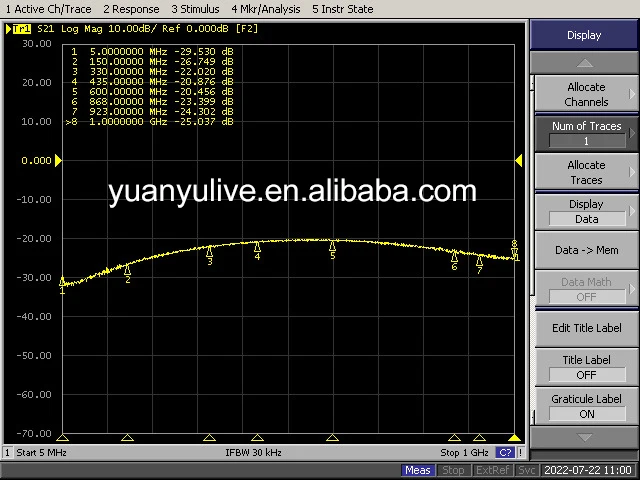640x480 pixels.
Task: Select the Num of Traces softkey
Action: (x=586, y=133)
